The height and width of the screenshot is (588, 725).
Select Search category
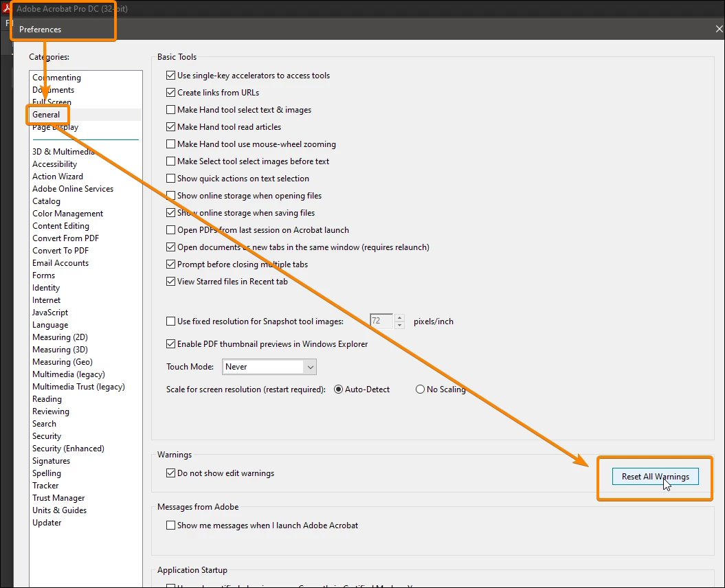44,423
